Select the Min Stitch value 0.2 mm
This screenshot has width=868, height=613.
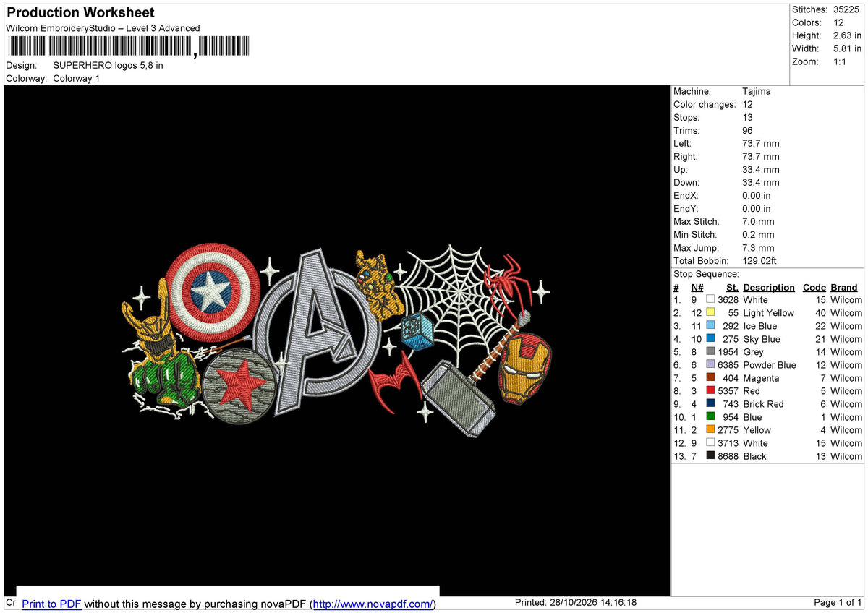tap(758, 234)
